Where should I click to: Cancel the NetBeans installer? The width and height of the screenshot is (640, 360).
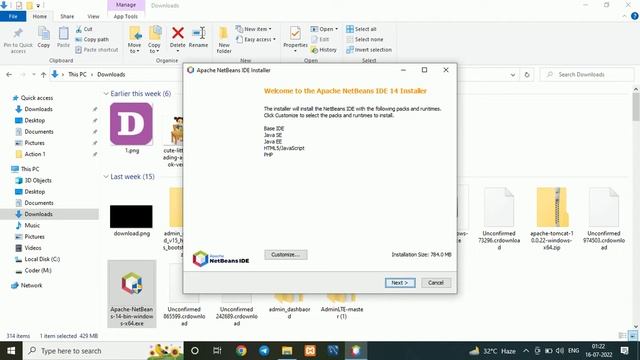coord(436,282)
